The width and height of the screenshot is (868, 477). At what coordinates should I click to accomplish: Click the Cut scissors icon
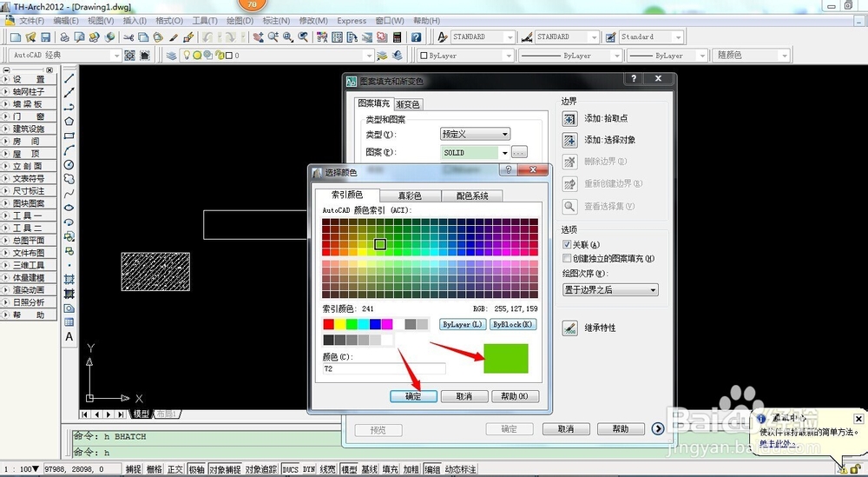128,37
